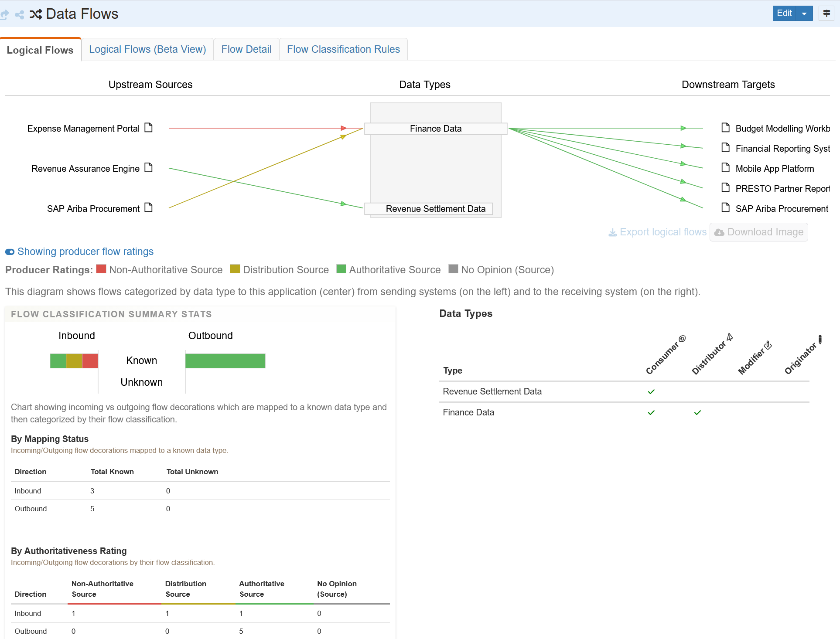
Task: Click the Consumer column header icon
Action: pos(683,339)
